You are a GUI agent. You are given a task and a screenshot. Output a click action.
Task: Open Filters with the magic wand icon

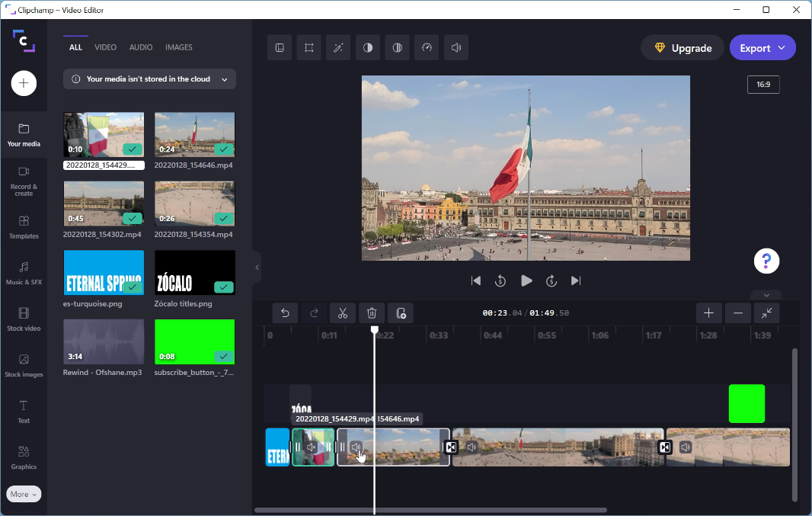[338, 47]
